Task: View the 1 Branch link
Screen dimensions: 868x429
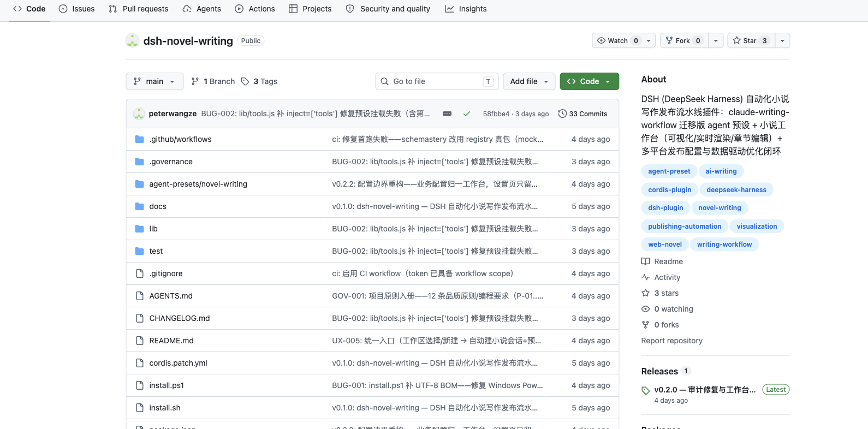Action: click(x=213, y=81)
